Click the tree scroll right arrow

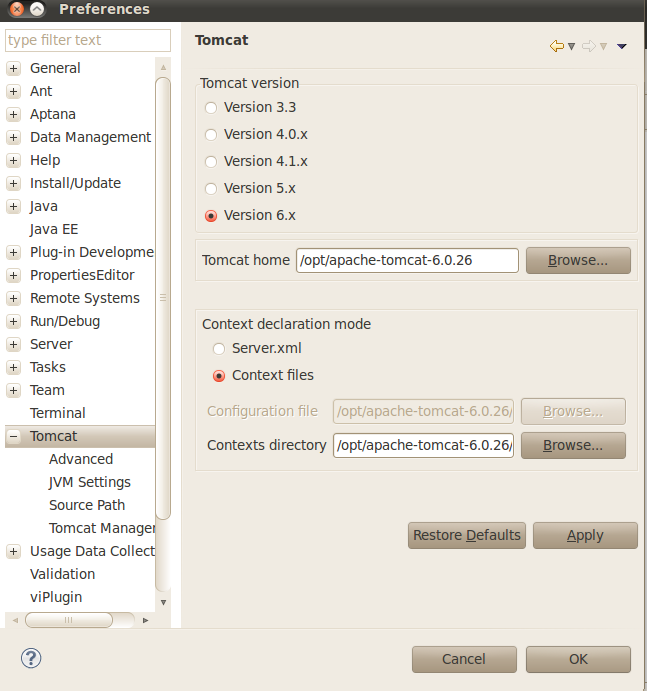click(146, 620)
